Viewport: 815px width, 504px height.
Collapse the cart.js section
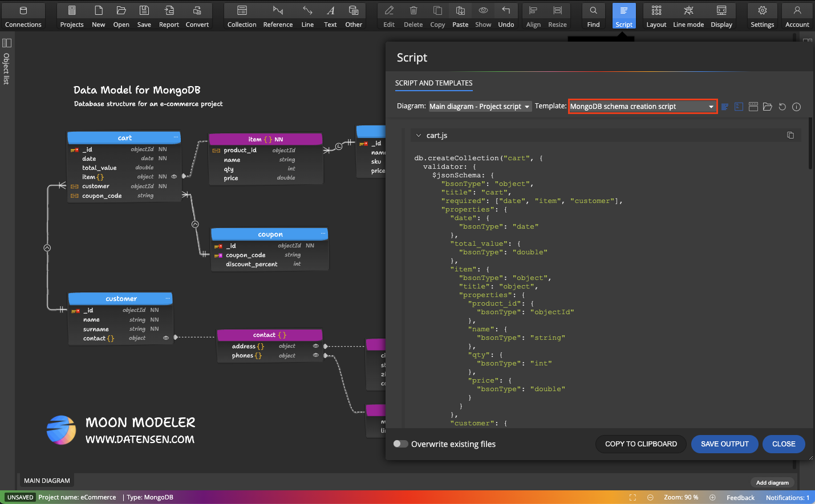(420, 135)
